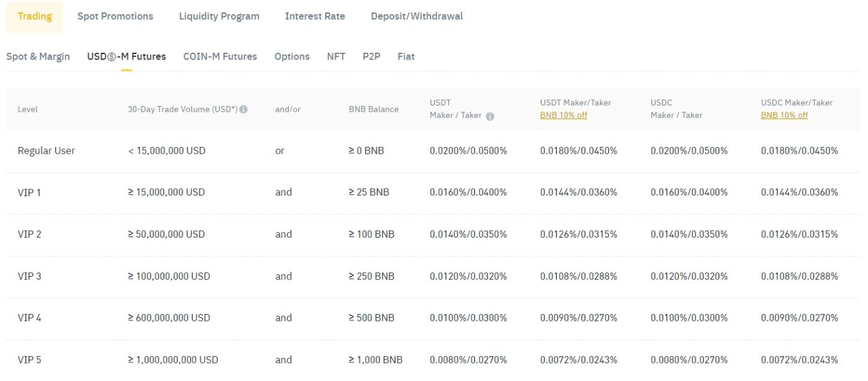Click the VIP 1 level row label
The image size is (868, 381).
[29, 192]
